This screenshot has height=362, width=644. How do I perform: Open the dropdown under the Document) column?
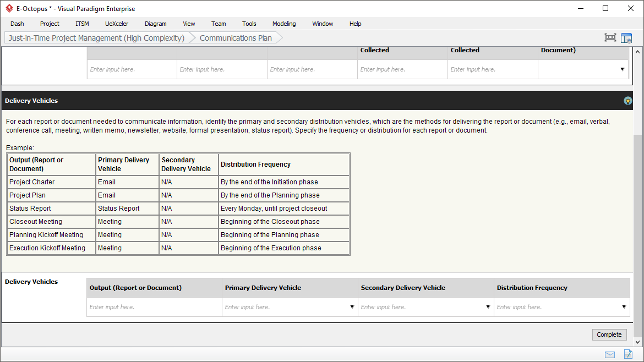623,69
